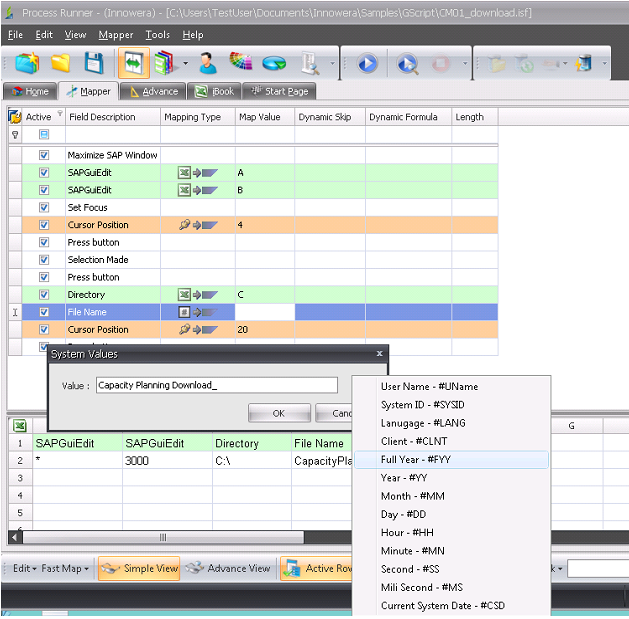The width and height of the screenshot is (629, 619).
Task: Click the color palette toolbar icon
Action: [241, 64]
